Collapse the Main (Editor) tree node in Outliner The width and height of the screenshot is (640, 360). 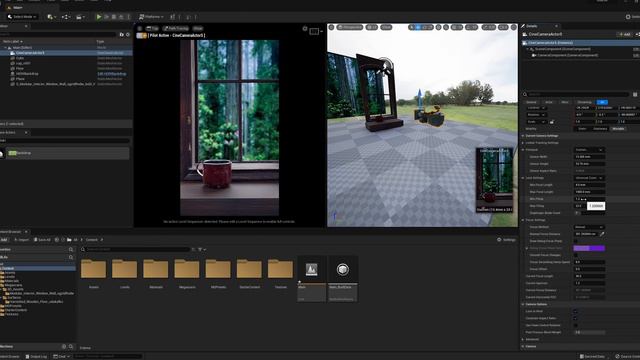(x=5, y=48)
